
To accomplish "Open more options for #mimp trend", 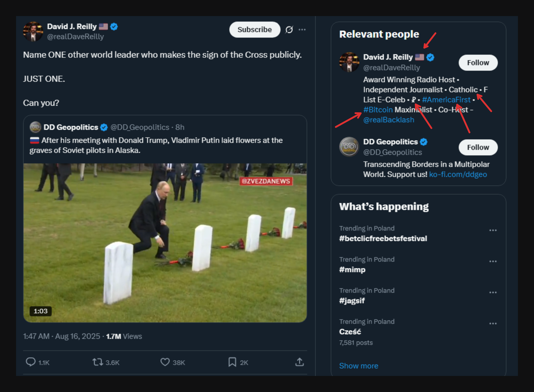I will [493, 261].
